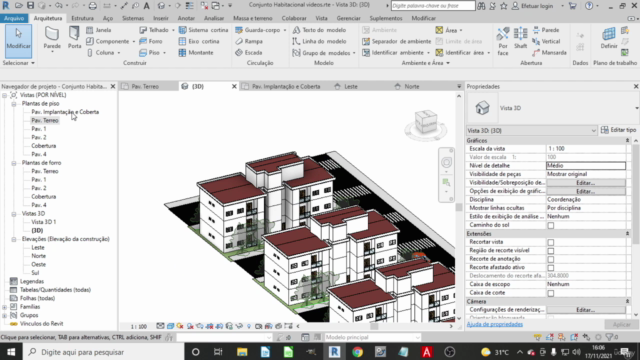Collapse the Plantas de piso node
This screenshot has height=360, width=640.
tap(14, 104)
